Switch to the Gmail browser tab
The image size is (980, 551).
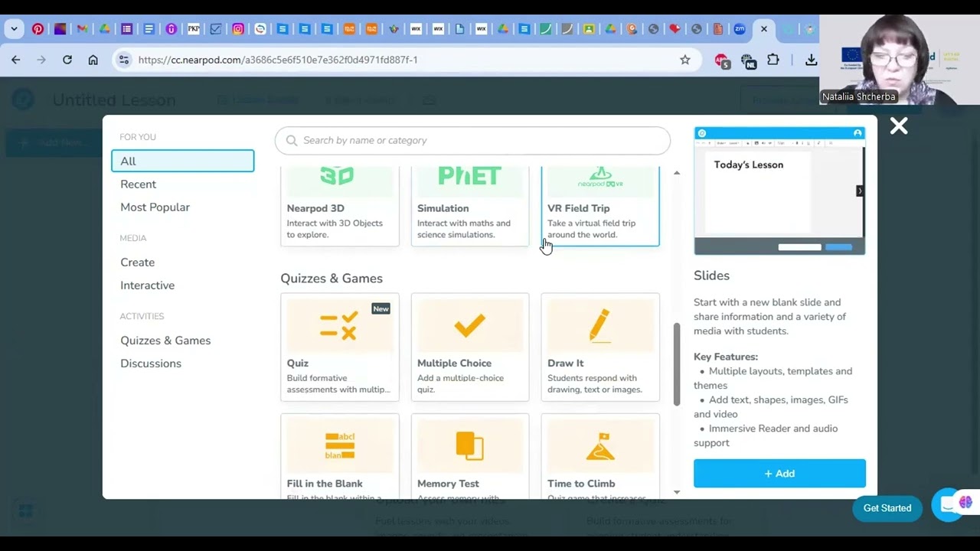tap(82, 29)
